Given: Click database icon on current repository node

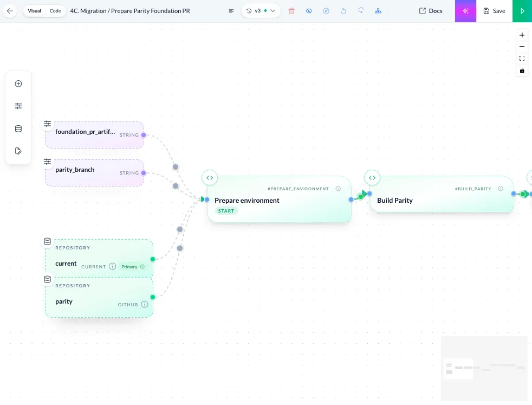Looking at the screenshot, I should click(48, 241).
